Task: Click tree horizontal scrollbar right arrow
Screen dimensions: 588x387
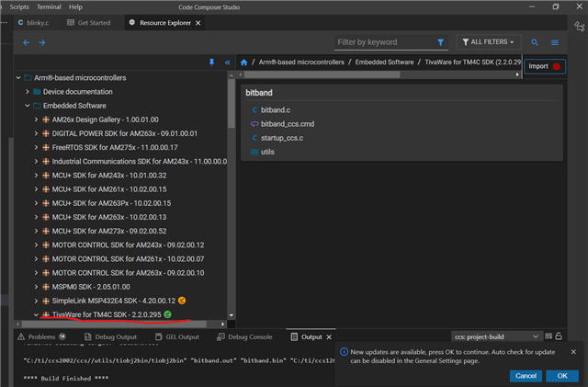Action: [x=222, y=324]
